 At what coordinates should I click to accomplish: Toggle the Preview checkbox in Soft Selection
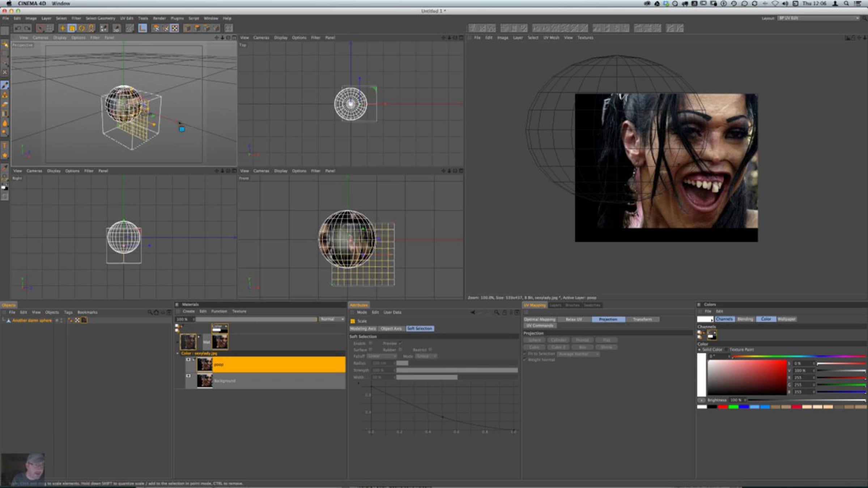pos(400,343)
